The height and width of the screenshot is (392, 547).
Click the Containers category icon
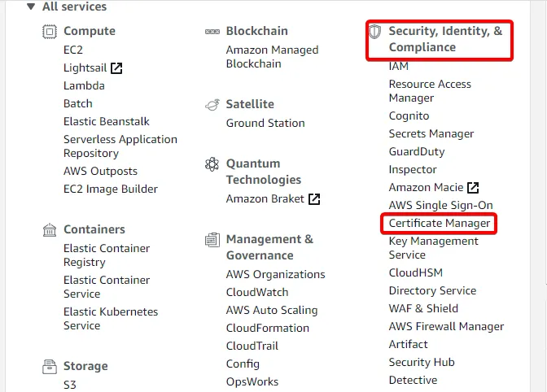click(x=50, y=229)
